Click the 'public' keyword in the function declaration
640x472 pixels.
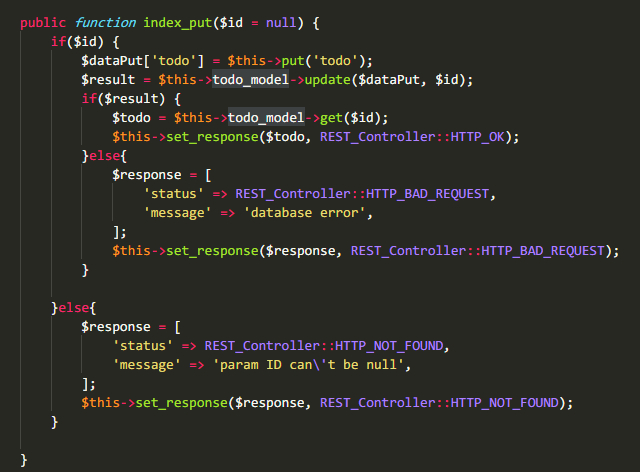pos(43,22)
